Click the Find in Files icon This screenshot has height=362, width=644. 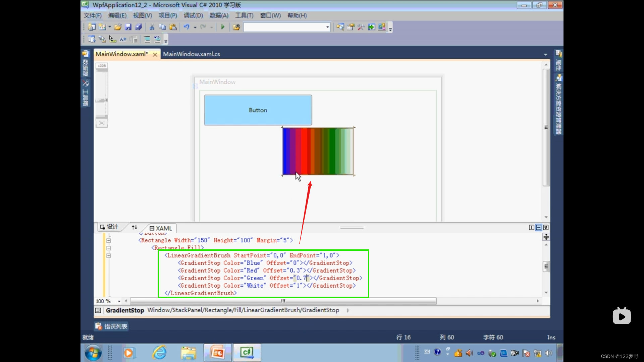[236, 27]
